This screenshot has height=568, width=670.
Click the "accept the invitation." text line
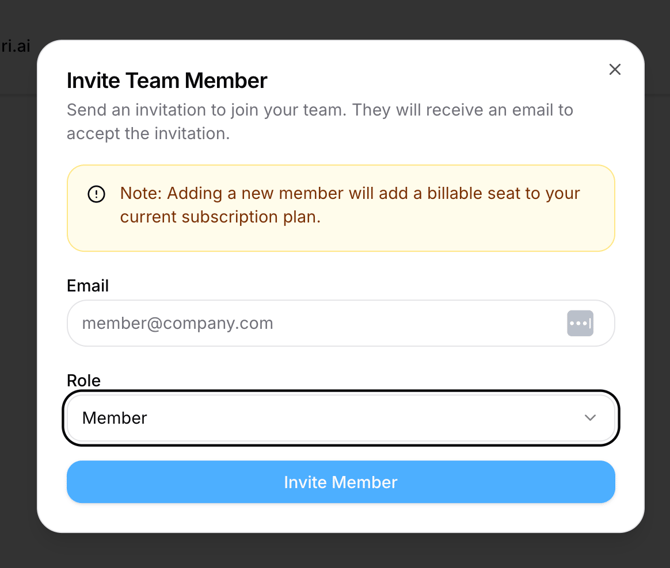coord(148,133)
